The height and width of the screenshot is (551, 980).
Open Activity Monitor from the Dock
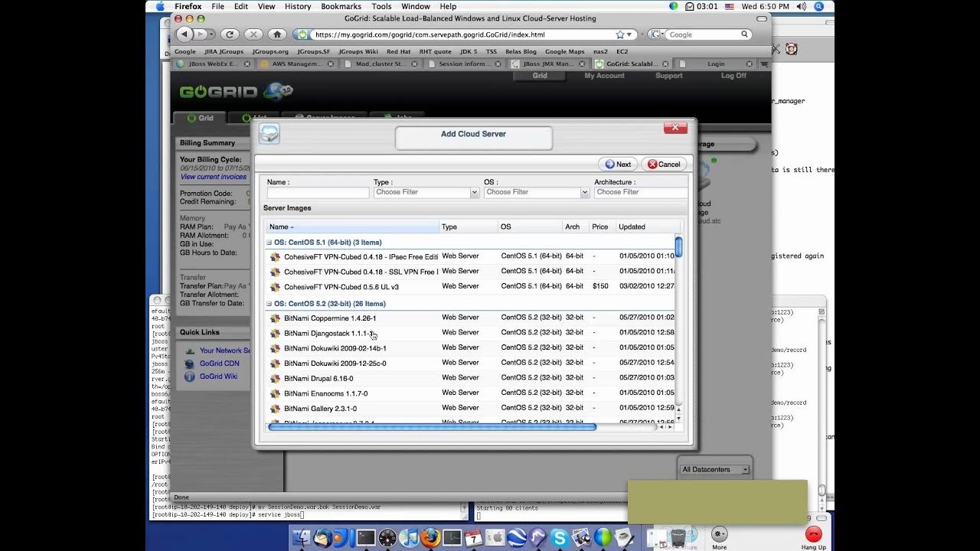452,538
